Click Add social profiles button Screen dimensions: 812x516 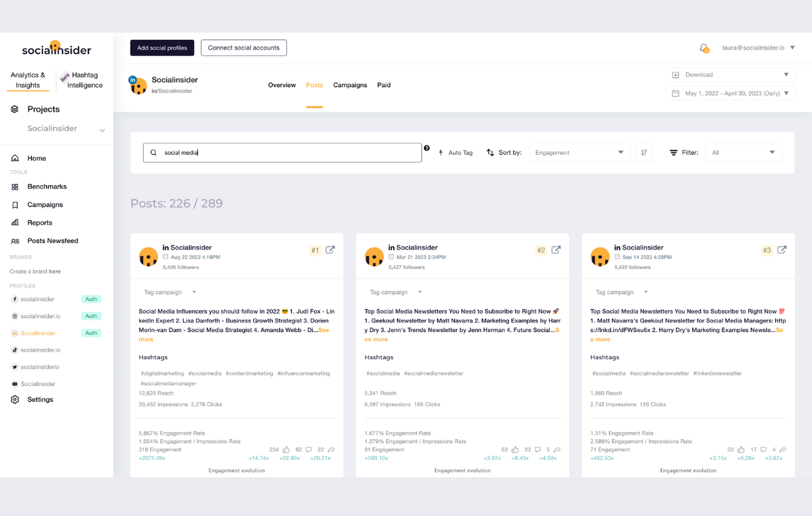162,48
